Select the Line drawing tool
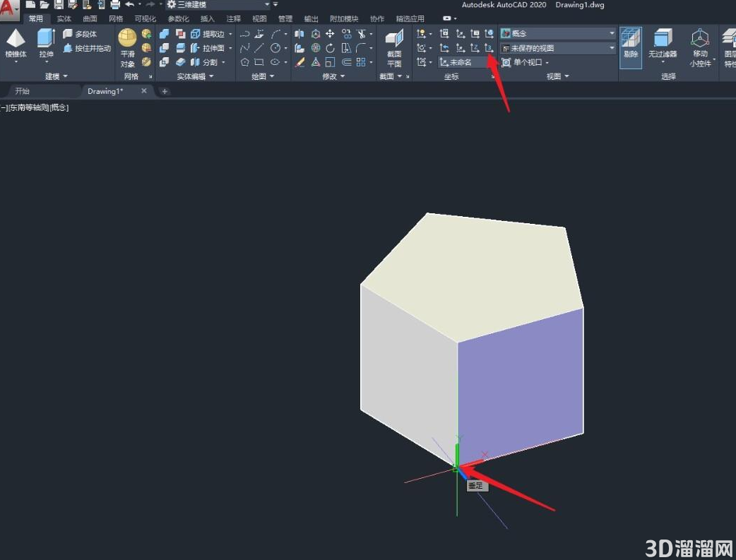This screenshot has width=736, height=560. pos(259,48)
